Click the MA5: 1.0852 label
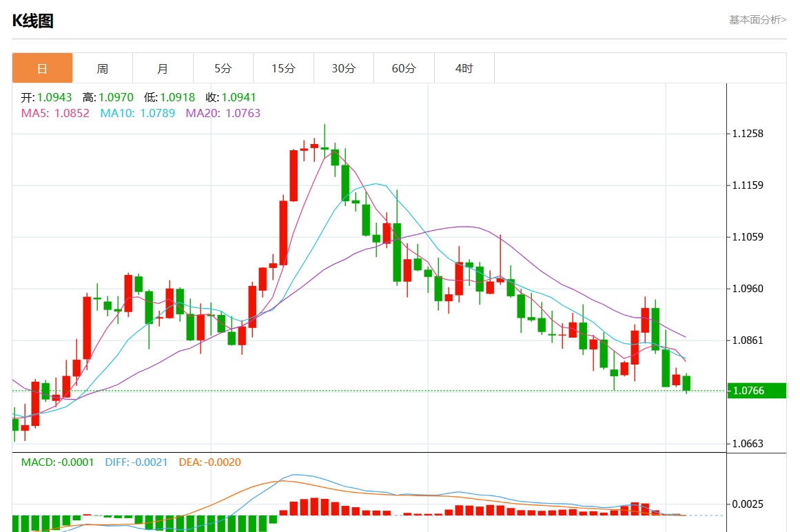Image resolution: width=800 pixels, height=532 pixels. click(55, 113)
